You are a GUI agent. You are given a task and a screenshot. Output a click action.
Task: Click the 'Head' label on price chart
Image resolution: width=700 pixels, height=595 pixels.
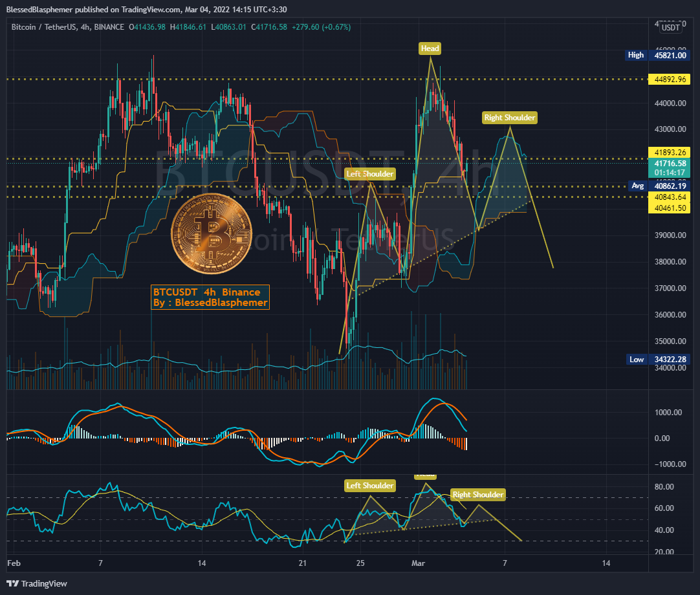[430, 49]
